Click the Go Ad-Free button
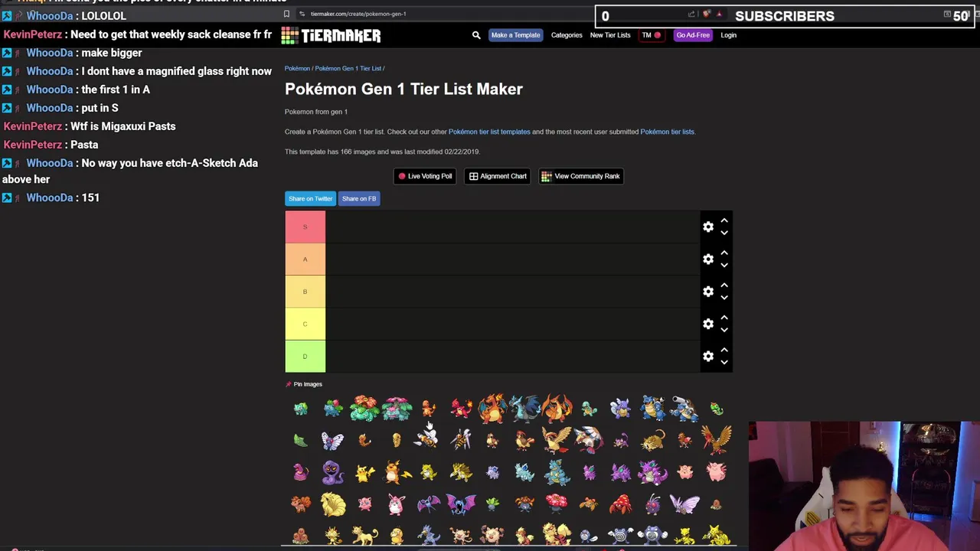 click(x=693, y=35)
